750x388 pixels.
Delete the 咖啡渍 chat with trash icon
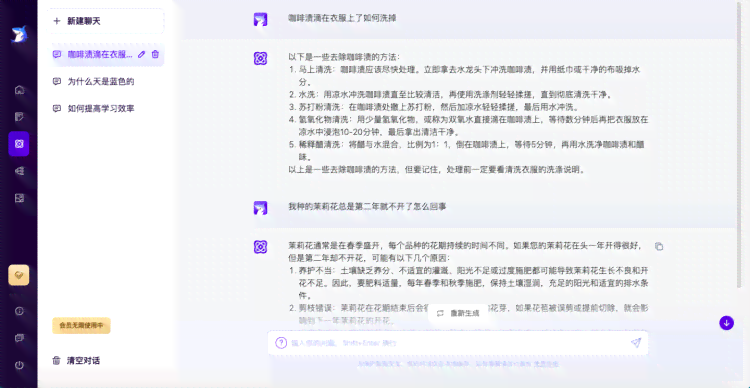tap(155, 55)
